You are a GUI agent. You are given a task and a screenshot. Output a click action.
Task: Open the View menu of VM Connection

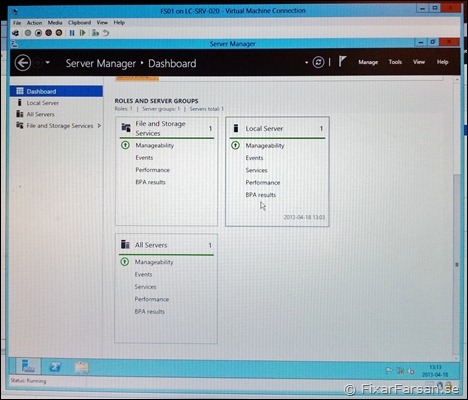coord(102,23)
